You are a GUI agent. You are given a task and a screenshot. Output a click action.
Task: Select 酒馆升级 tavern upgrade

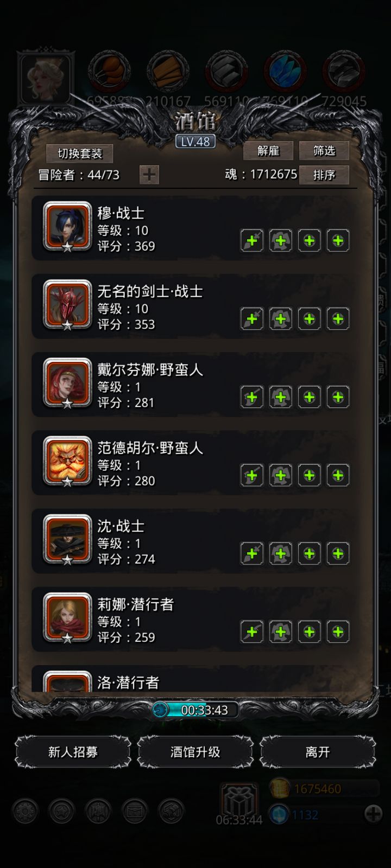click(x=195, y=752)
